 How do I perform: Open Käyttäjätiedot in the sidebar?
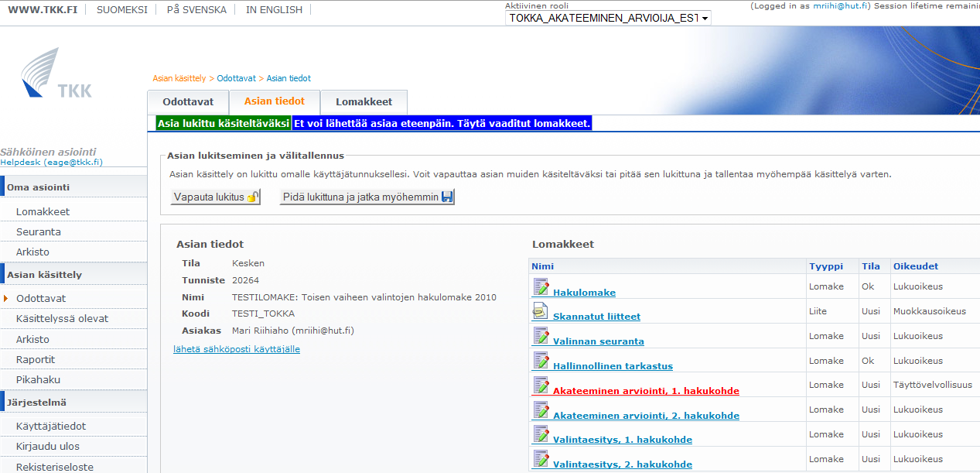coord(51,426)
